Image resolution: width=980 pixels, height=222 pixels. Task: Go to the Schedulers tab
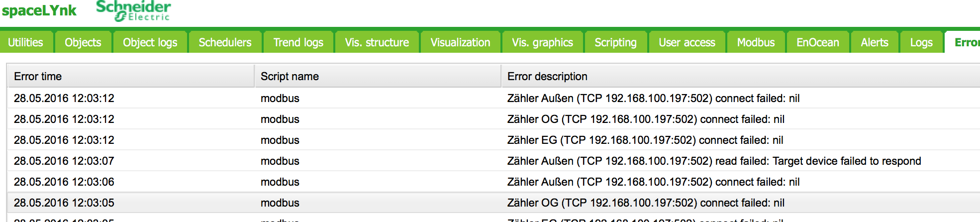pos(225,42)
